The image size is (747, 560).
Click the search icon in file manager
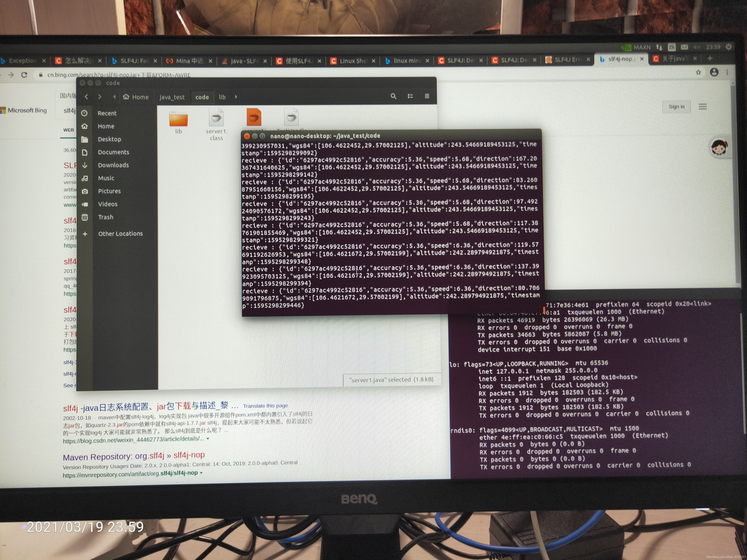click(x=393, y=96)
